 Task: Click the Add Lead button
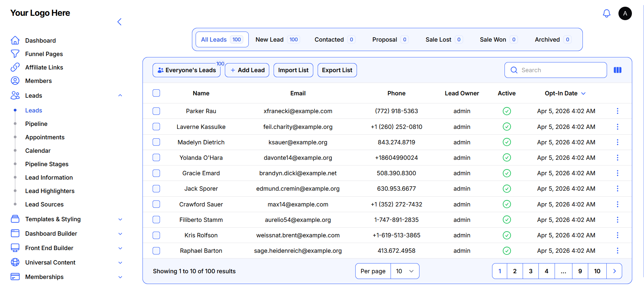point(247,70)
